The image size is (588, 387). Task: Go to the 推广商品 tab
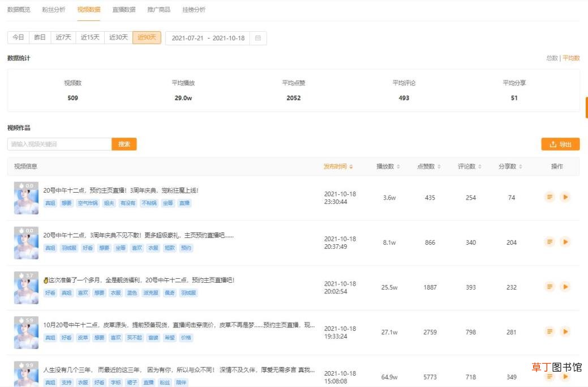click(159, 10)
